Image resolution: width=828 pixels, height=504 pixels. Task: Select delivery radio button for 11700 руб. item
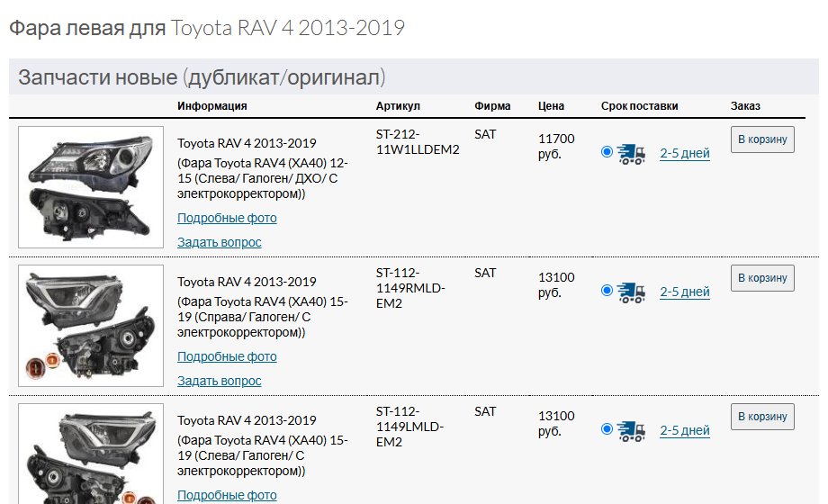607,152
